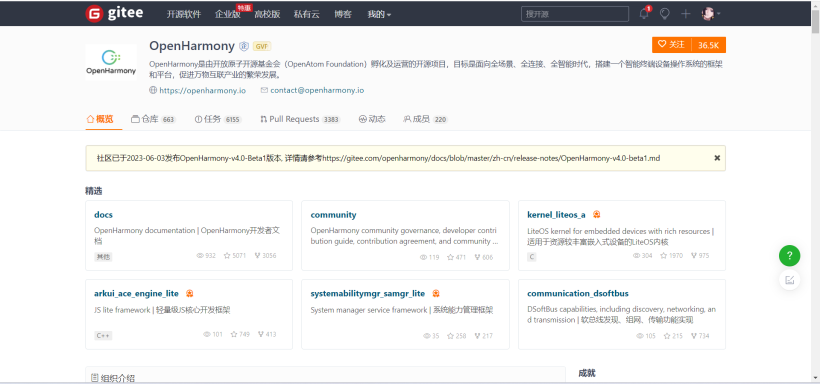Click the fork count 606 on community
Screen dimensions: 820x384
click(x=484, y=257)
